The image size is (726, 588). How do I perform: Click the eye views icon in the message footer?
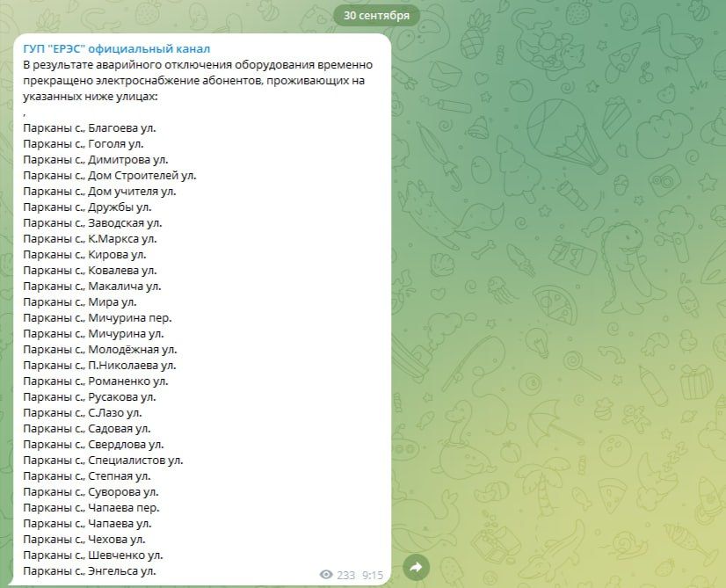[x=326, y=575]
